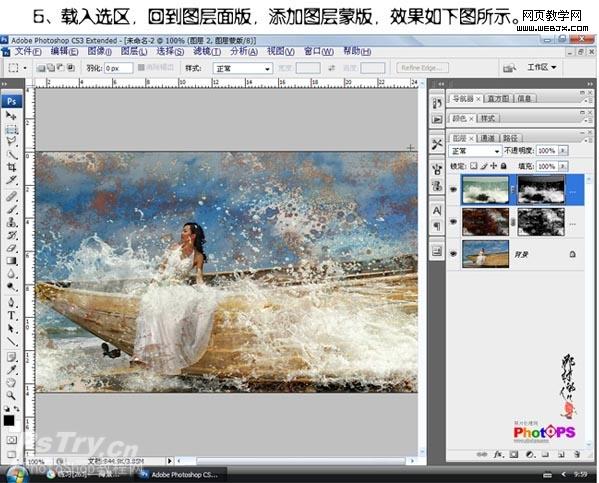Switch to the 路径 paths tab
Image resolution: width=599 pixels, height=483 pixels.
510,138
